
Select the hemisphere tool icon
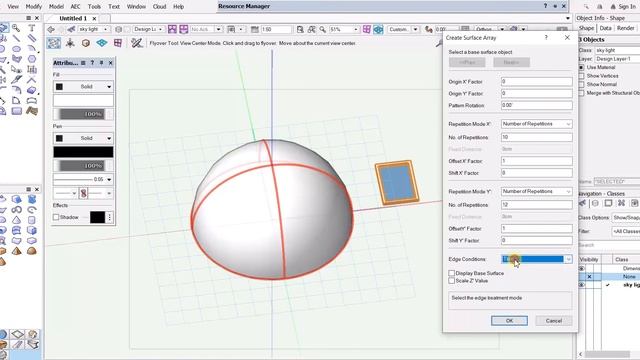(31, 251)
